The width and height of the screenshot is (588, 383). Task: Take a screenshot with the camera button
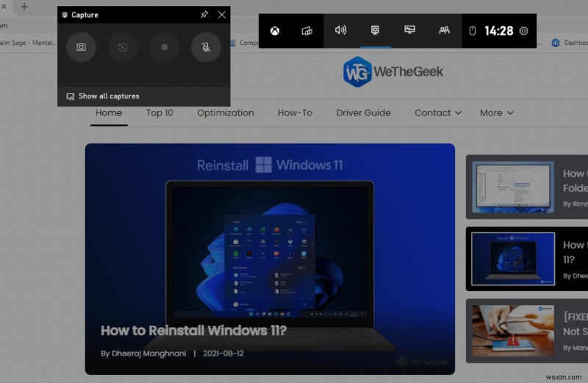[81, 47]
